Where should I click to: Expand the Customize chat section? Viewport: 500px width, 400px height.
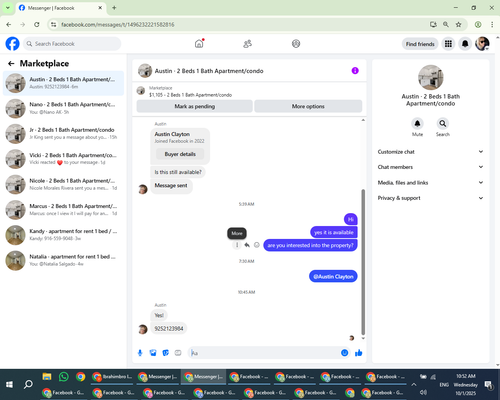coord(430,152)
